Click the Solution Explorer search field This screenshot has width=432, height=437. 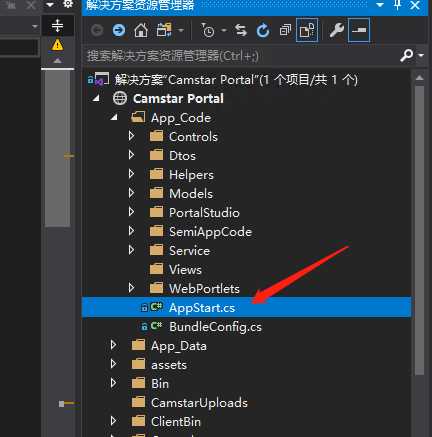click(x=240, y=56)
